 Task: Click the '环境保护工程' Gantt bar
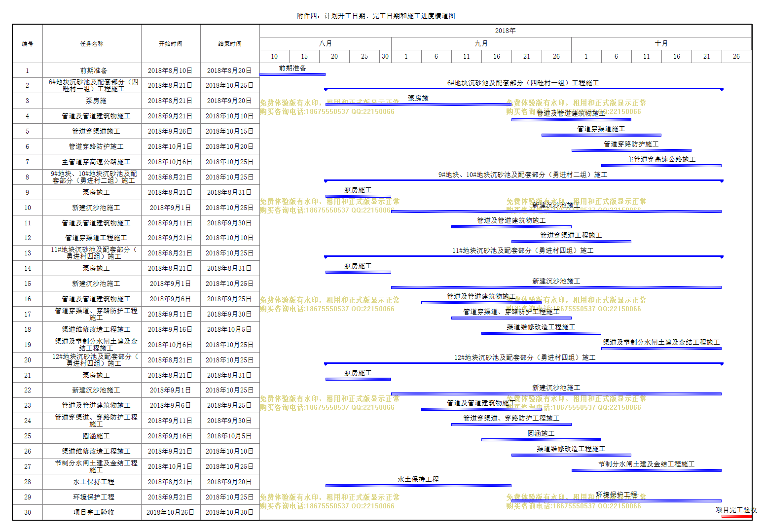coord(617,501)
